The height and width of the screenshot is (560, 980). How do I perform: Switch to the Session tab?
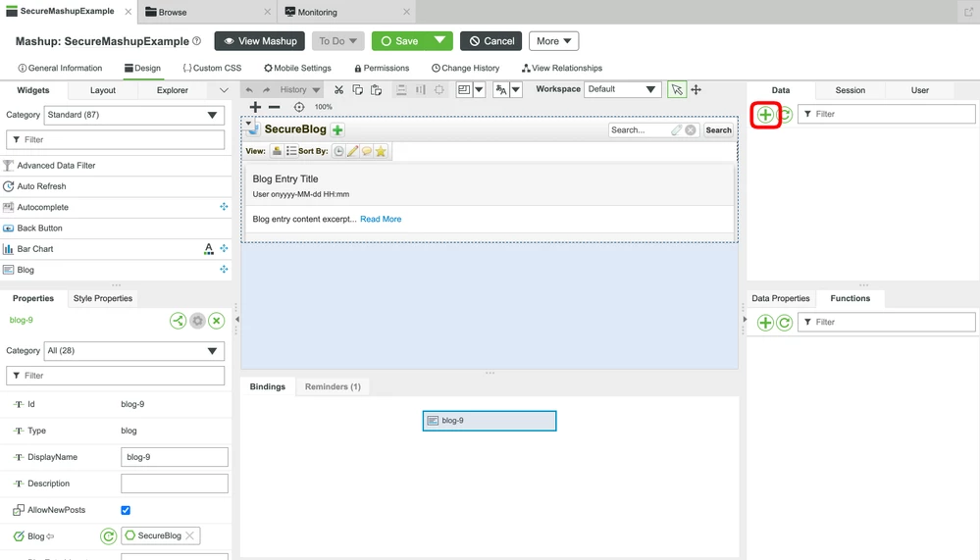tap(850, 90)
